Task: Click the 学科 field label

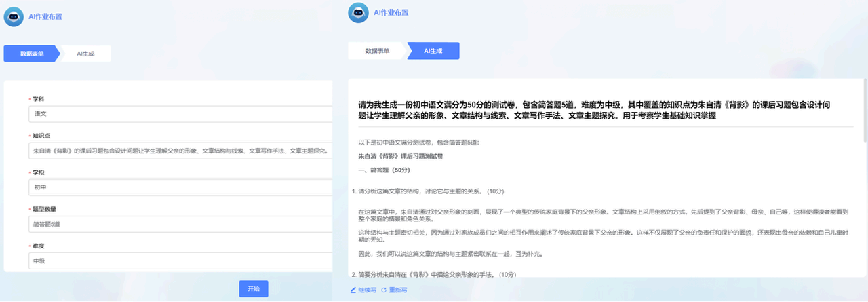Action: pyautogui.click(x=37, y=99)
